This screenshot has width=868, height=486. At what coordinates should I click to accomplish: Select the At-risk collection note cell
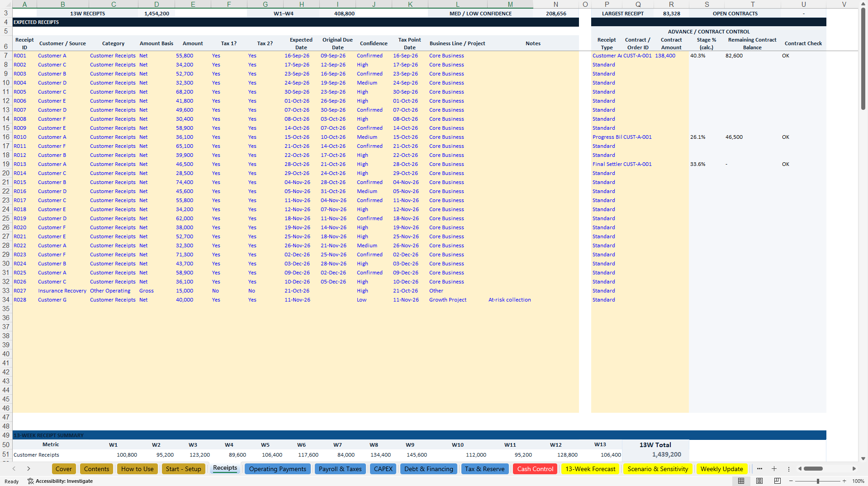tap(510, 300)
